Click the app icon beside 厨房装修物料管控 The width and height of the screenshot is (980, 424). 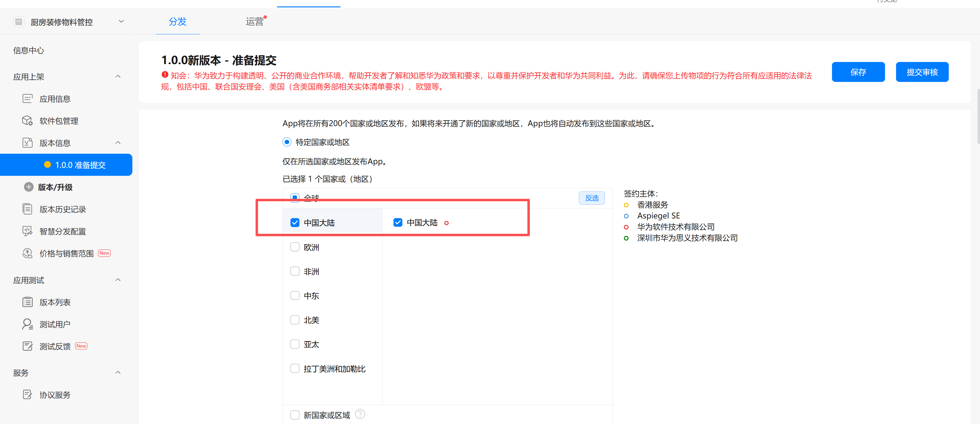pyautogui.click(x=19, y=22)
